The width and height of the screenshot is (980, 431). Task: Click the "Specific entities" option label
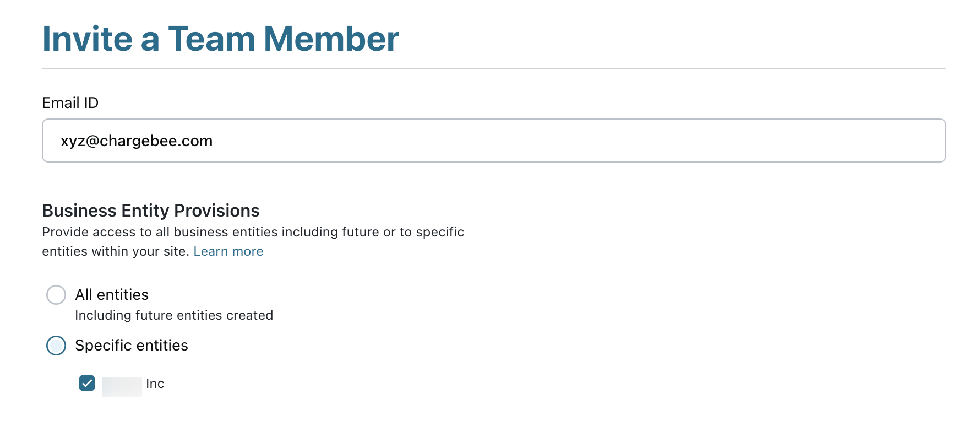(132, 346)
